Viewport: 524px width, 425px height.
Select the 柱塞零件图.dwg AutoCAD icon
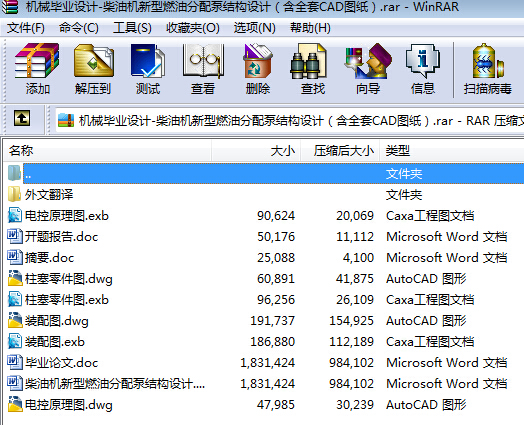[x=15, y=278]
